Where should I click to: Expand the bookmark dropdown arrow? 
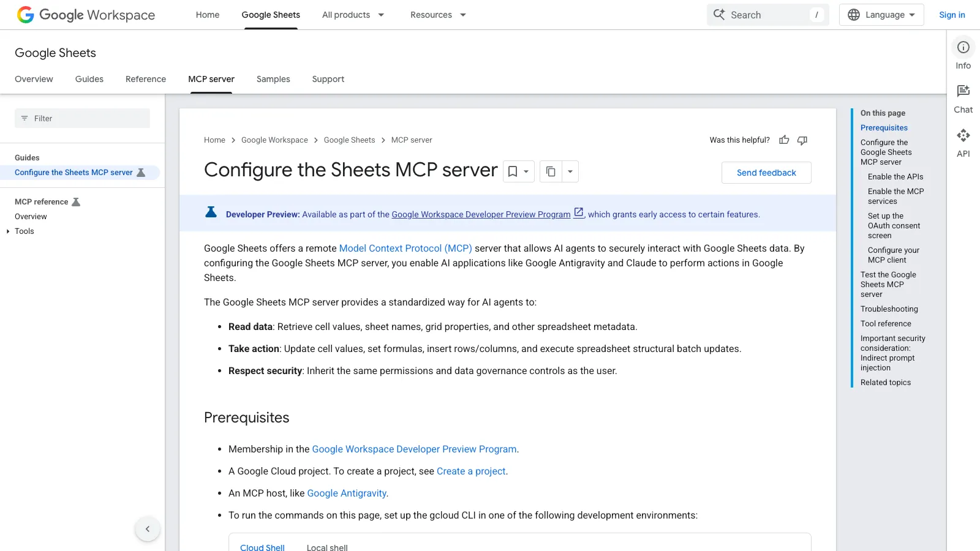coord(526,171)
